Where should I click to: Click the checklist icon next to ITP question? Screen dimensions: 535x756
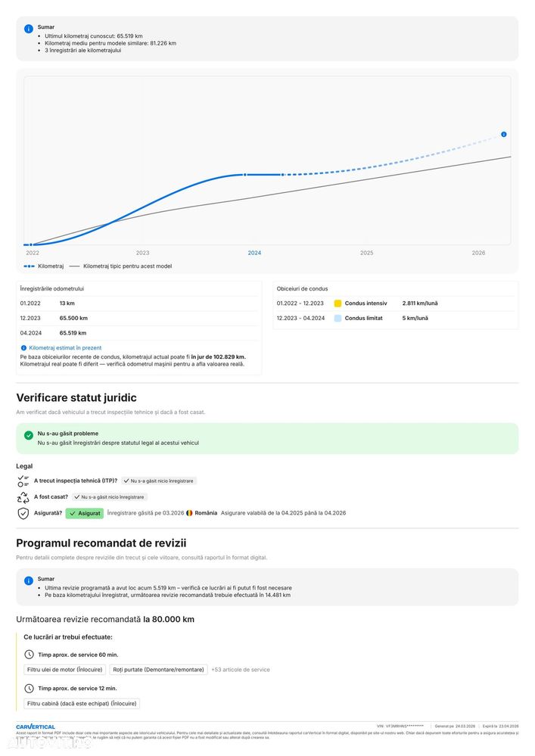coord(23,481)
